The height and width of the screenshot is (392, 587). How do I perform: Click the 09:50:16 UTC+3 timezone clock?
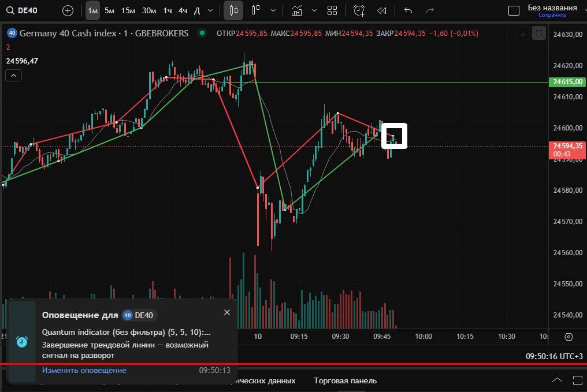[x=554, y=356]
